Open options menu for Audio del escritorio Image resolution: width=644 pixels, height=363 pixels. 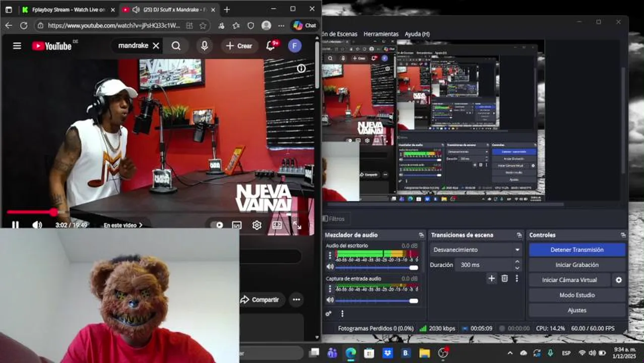(330, 256)
